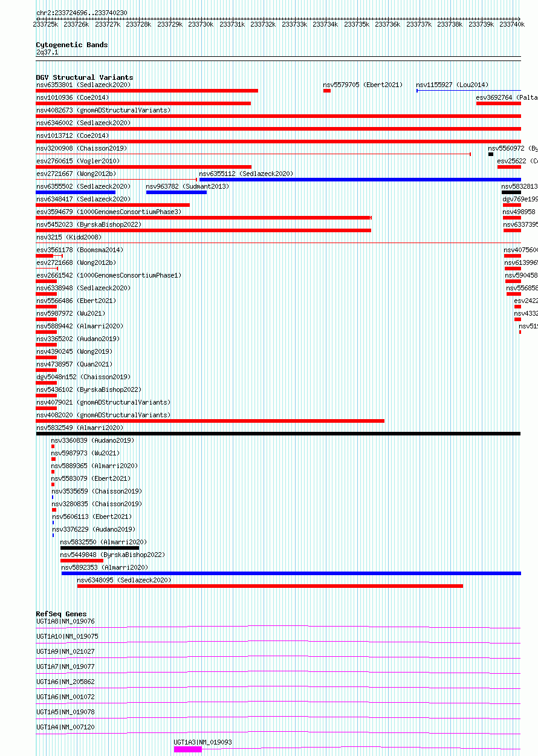Open esv3594679 (1000GenomesConsortiumPhase3) label
This screenshot has height=756, width=538.
point(109,212)
